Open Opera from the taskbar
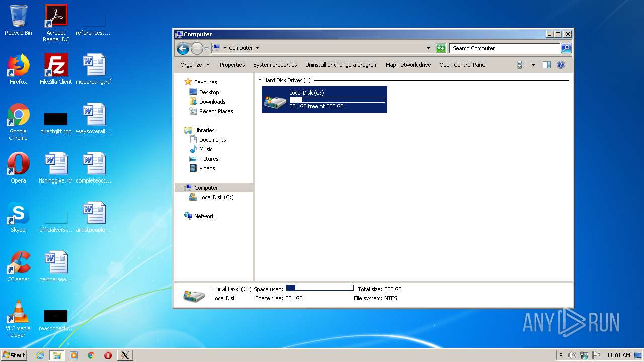The height and width of the screenshot is (362, 644). pyautogui.click(x=108, y=355)
